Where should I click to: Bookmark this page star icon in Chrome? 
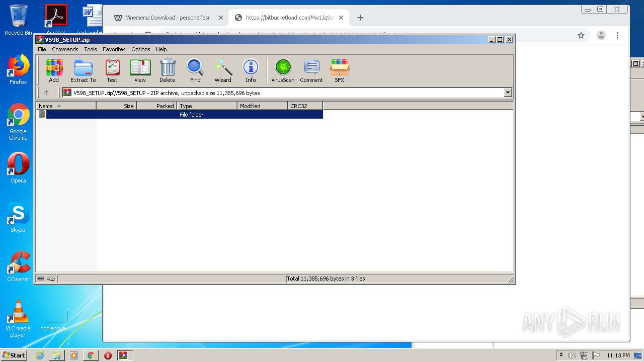[581, 35]
